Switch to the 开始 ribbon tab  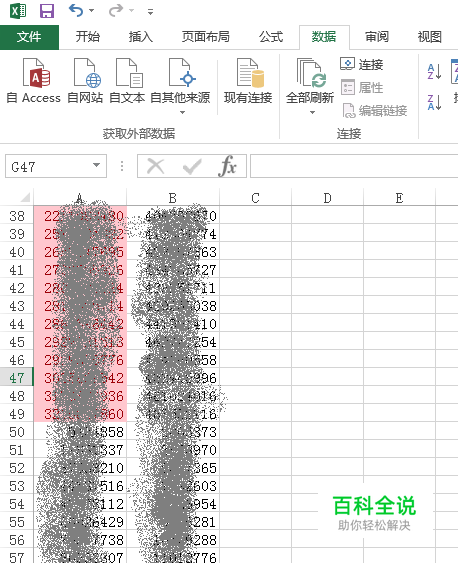click(x=88, y=37)
